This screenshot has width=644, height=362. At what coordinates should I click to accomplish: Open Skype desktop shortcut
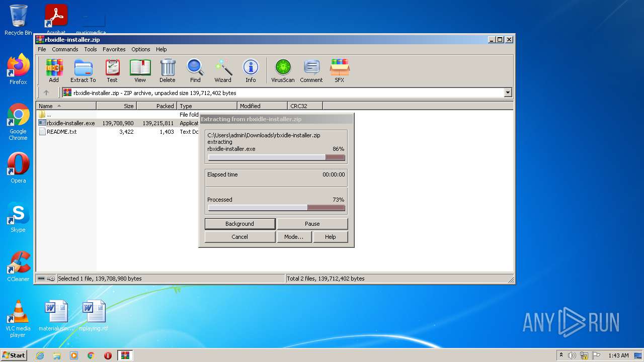(18, 217)
